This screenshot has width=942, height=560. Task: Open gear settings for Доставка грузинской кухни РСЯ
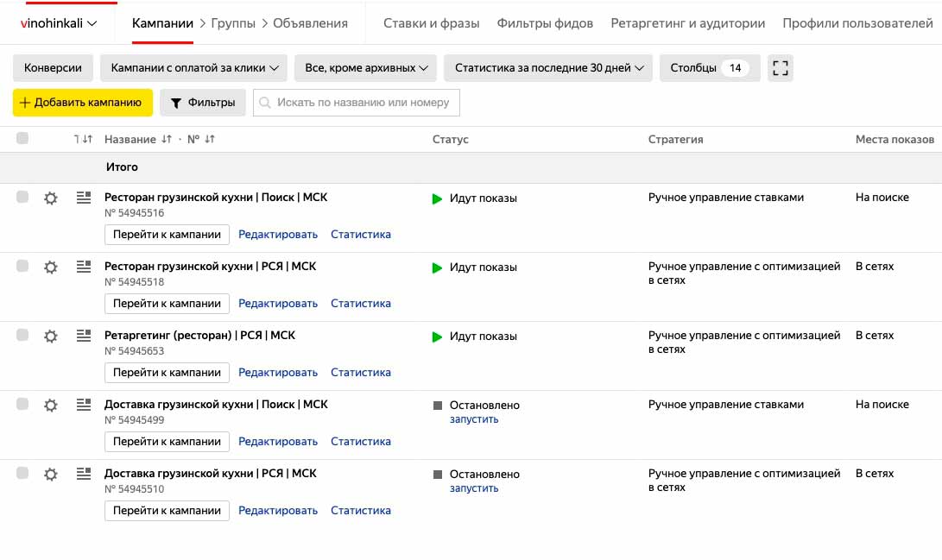[x=51, y=475]
